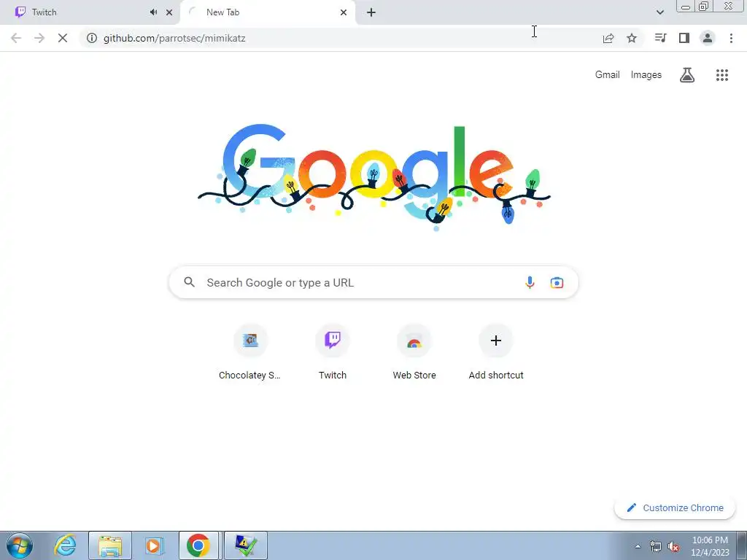This screenshot has width=747, height=560.
Task: Start voice search with microphone
Action: point(530,282)
